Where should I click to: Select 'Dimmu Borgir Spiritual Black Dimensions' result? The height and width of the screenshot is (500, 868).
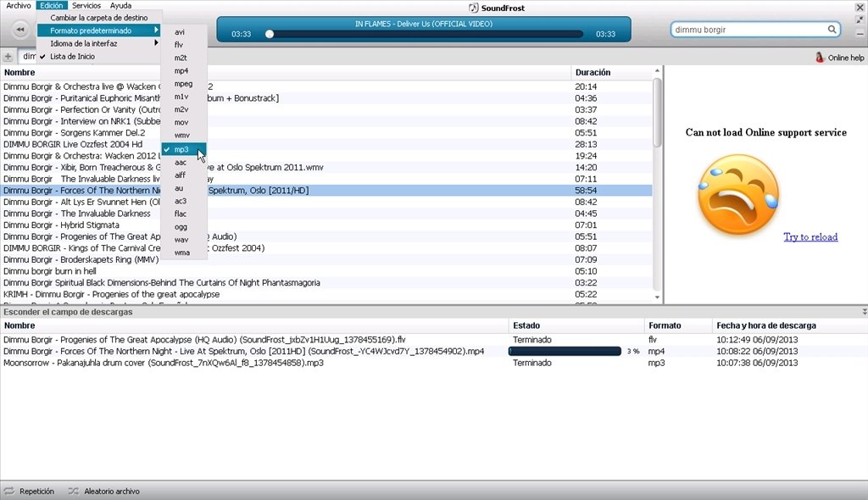pyautogui.click(x=326, y=282)
